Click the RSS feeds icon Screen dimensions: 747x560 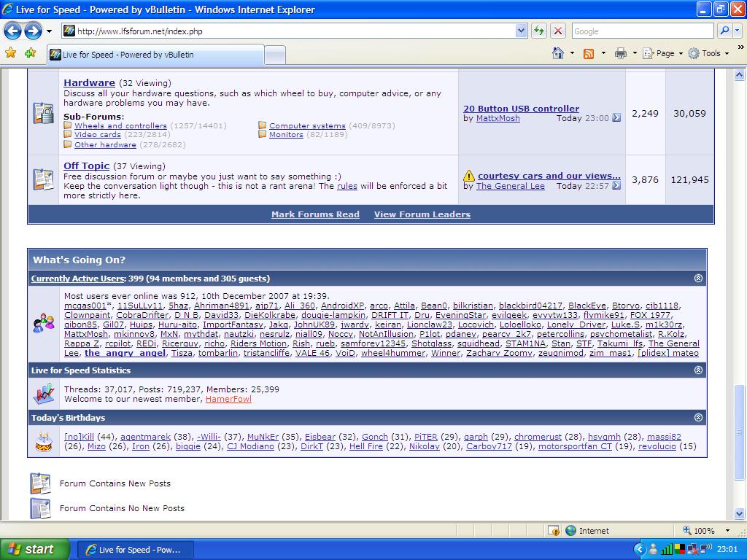pos(589,53)
